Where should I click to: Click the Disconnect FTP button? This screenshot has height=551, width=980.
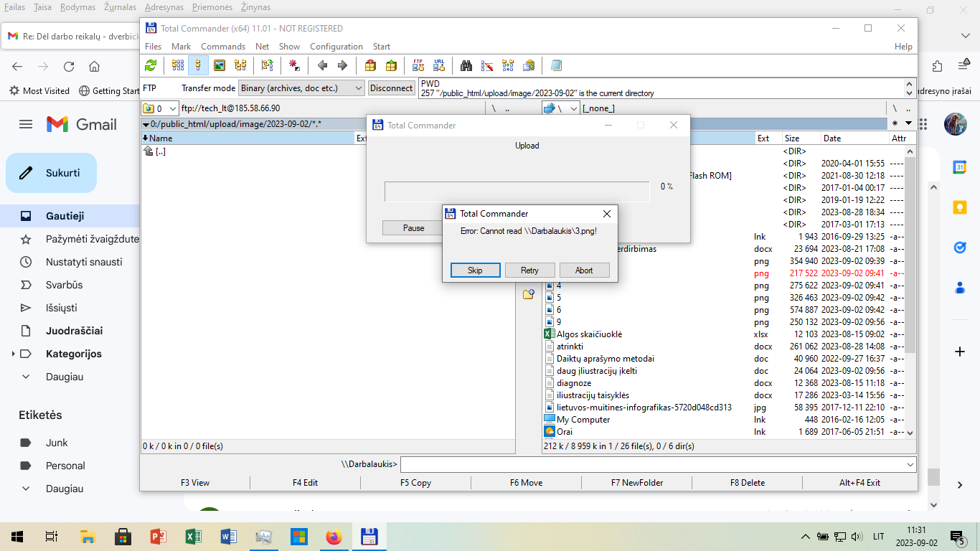391,88
